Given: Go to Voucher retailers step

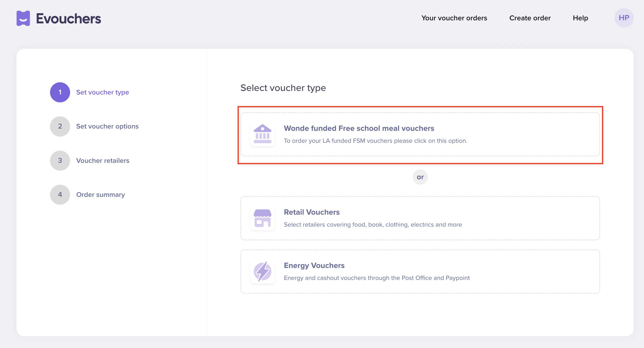Looking at the screenshot, I should point(103,161).
